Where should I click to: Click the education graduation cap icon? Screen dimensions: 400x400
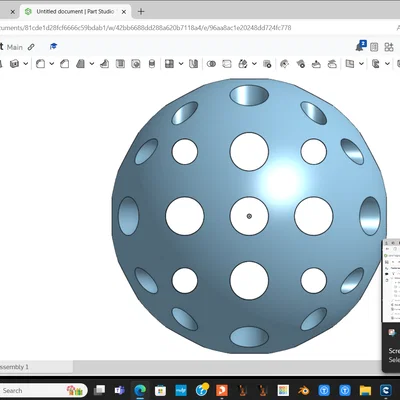click(x=53, y=46)
